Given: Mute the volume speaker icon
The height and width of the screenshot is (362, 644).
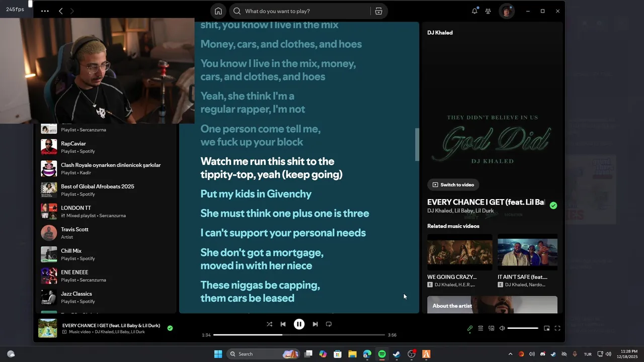Looking at the screenshot, I should click(502, 328).
